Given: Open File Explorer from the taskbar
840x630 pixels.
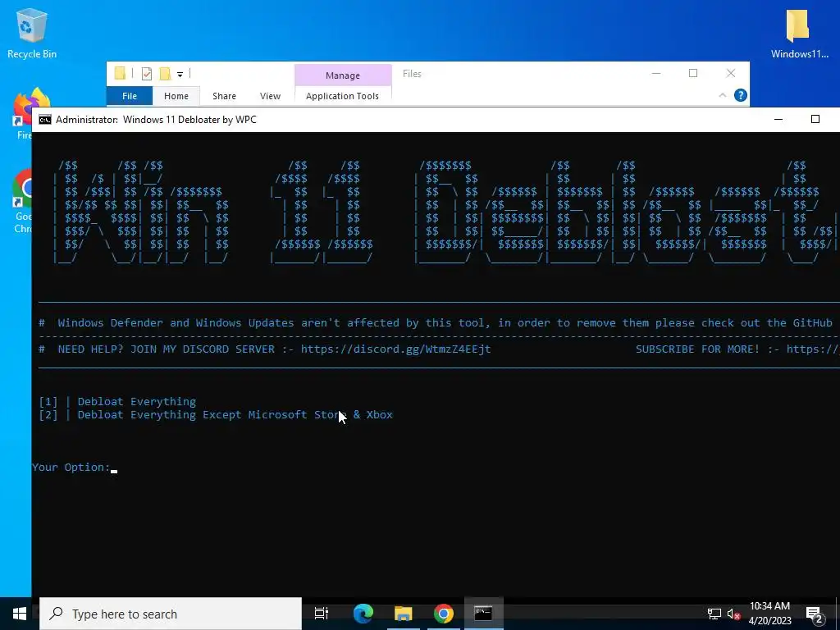Looking at the screenshot, I should 404,614.
